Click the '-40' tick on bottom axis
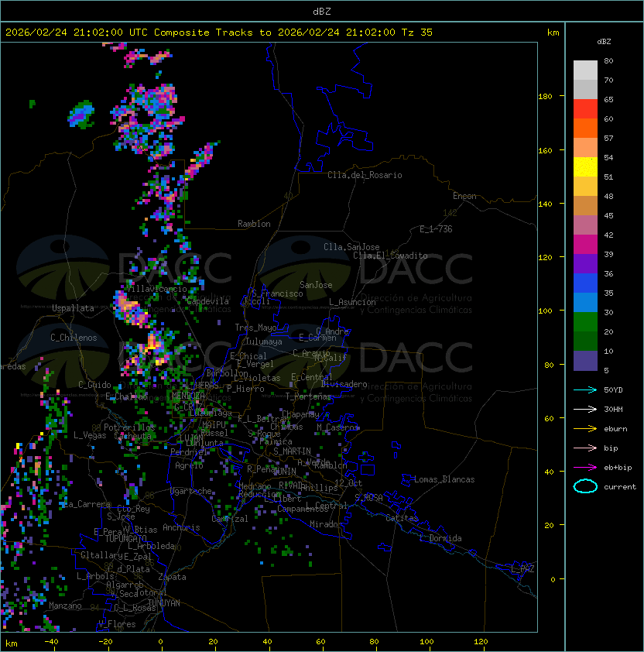 (51, 642)
